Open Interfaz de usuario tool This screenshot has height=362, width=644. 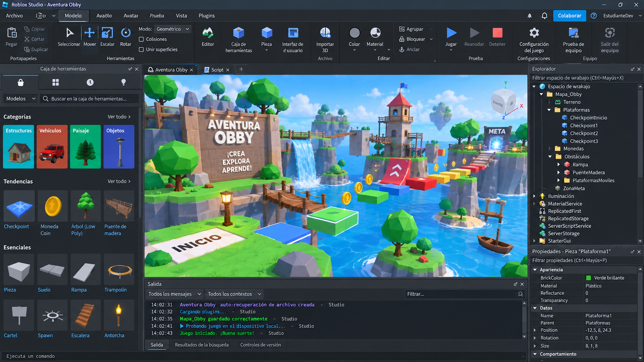coord(293,40)
